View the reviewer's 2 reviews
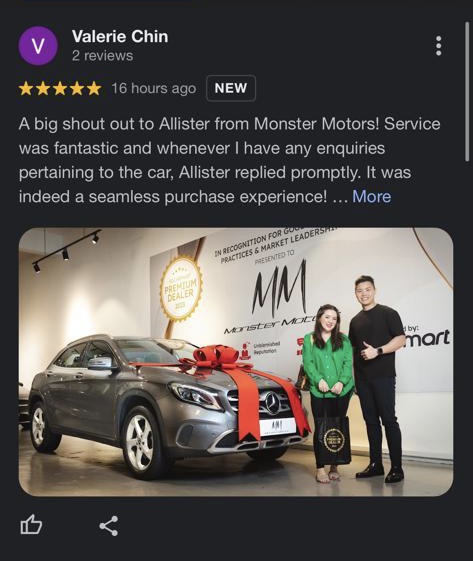This screenshot has width=473, height=561. click(x=102, y=55)
